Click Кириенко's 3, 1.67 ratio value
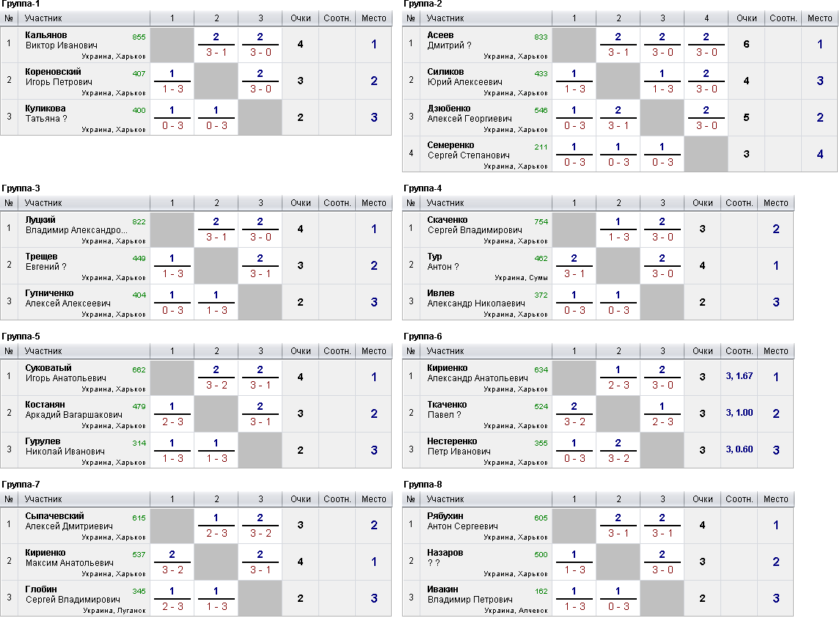 click(x=739, y=376)
